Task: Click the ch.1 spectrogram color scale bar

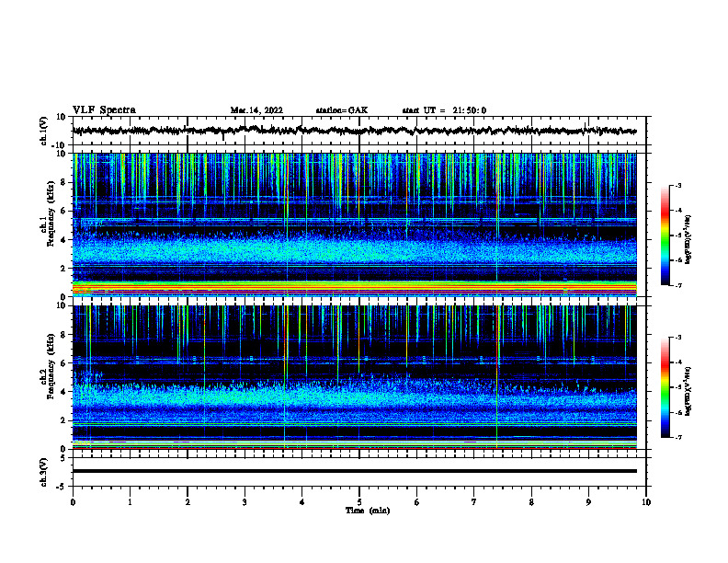Action: (x=665, y=236)
